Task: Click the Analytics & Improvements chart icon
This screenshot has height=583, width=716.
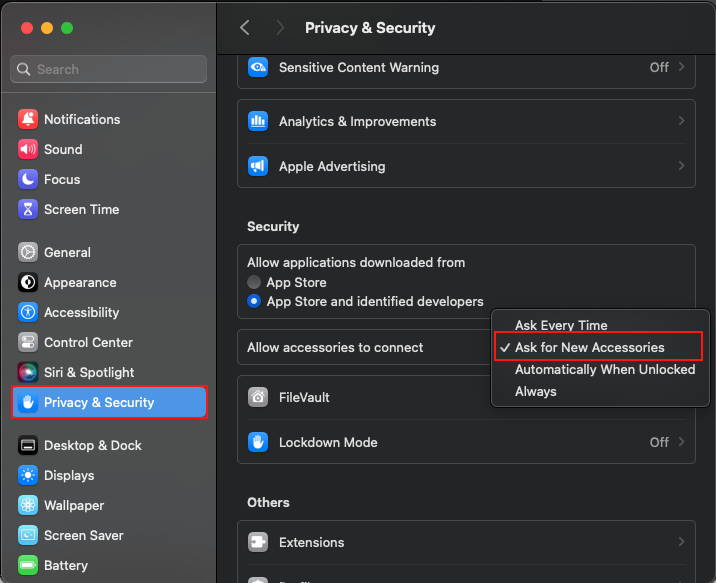Action: 258,121
